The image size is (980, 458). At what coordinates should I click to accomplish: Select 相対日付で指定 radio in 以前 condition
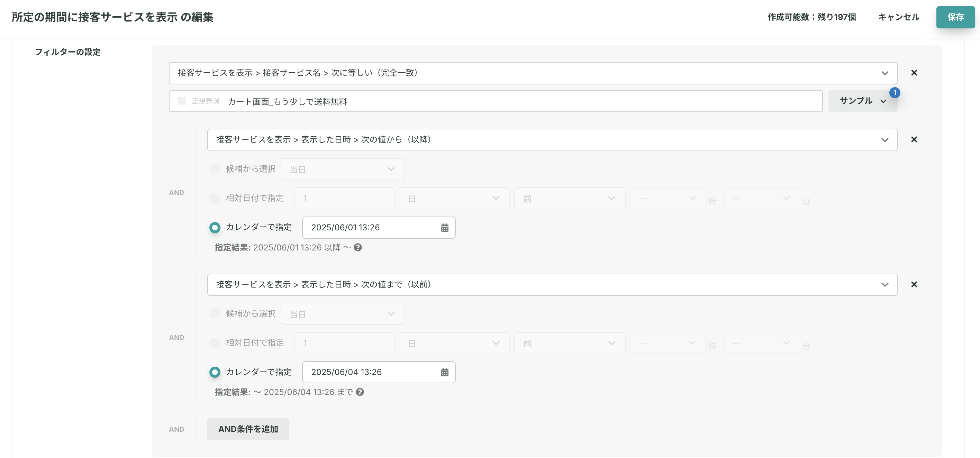215,343
